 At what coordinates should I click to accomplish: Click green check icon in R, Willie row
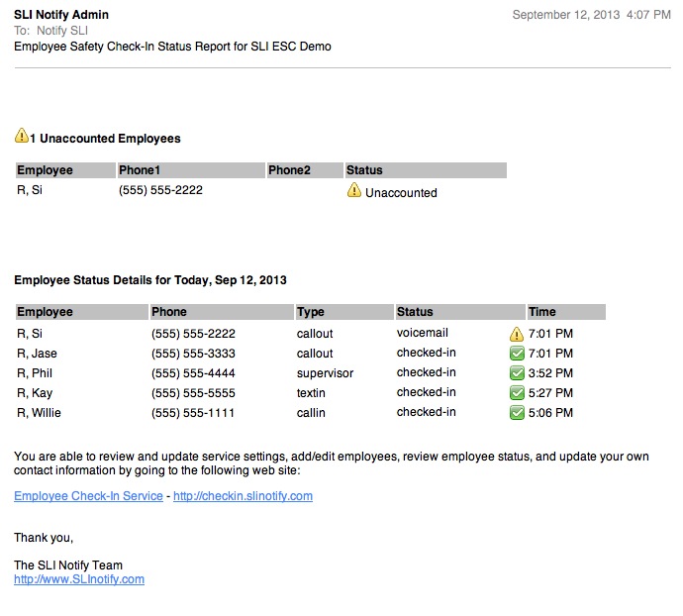[x=517, y=412]
